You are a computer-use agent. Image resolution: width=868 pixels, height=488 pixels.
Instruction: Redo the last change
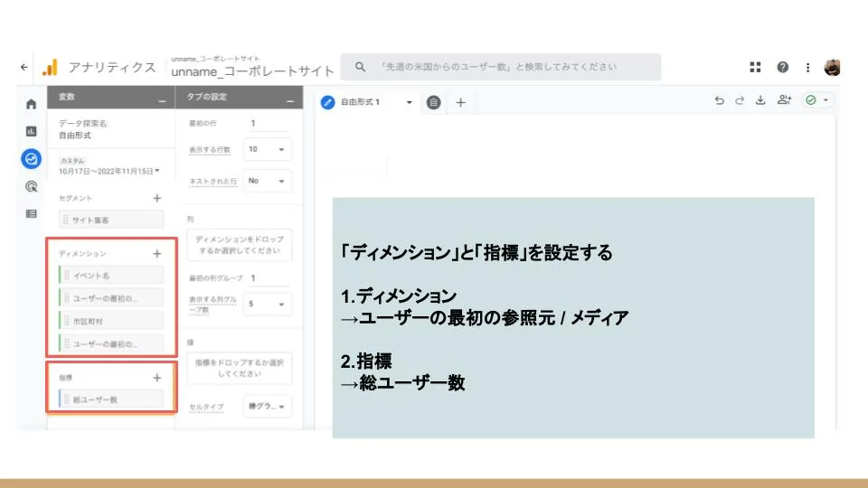(740, 100)
